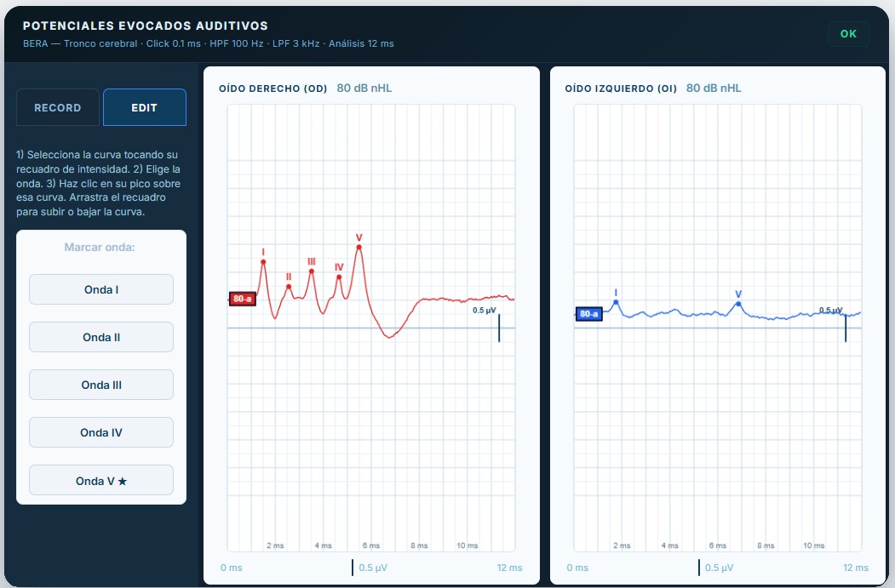Click wave II marker on red curve
This screenshot has height=588, width=895.
[289, 287]
